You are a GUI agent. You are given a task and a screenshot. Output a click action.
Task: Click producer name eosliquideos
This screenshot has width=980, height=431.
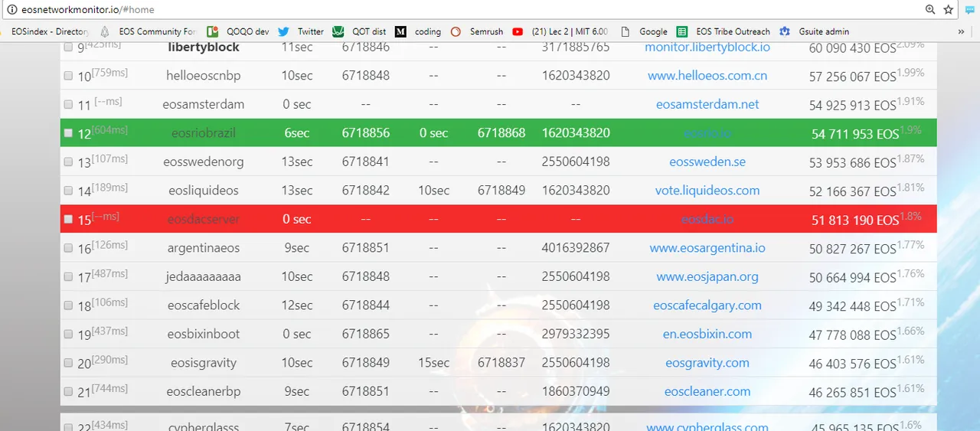tap(204, 190)
